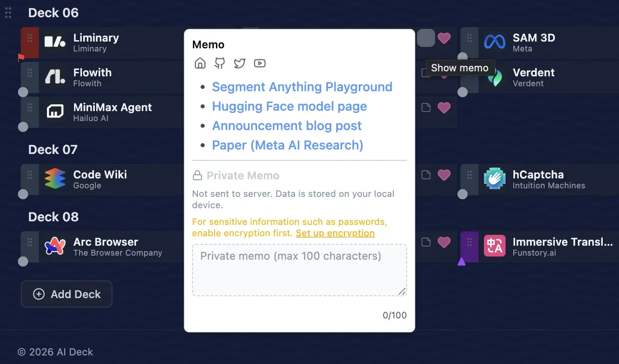This screenshot has height=364, width=619.
Task: Toggle the favorite heart in MiniMax Agent's row
Action: click(444, 107)
